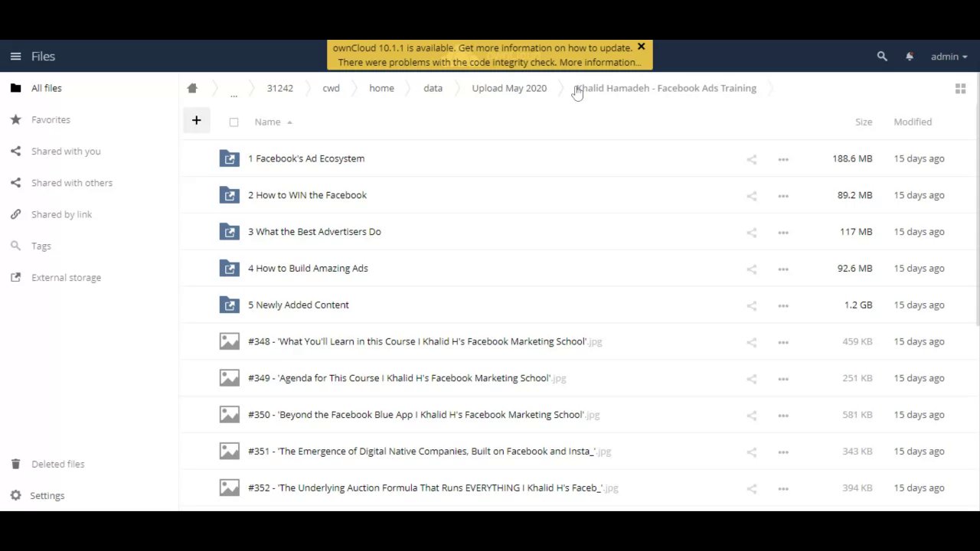Viewport: 980px width, 551px height.
Task: Sort files by Size column
Action: tap(864, 122)
